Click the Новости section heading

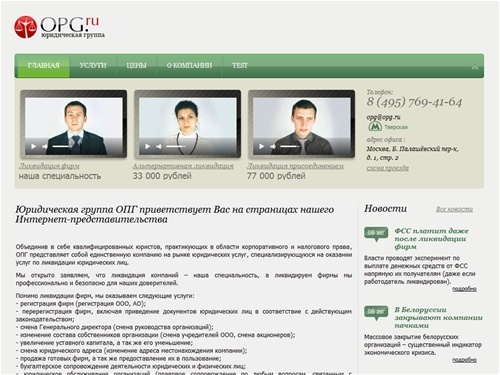click(385, 209)
